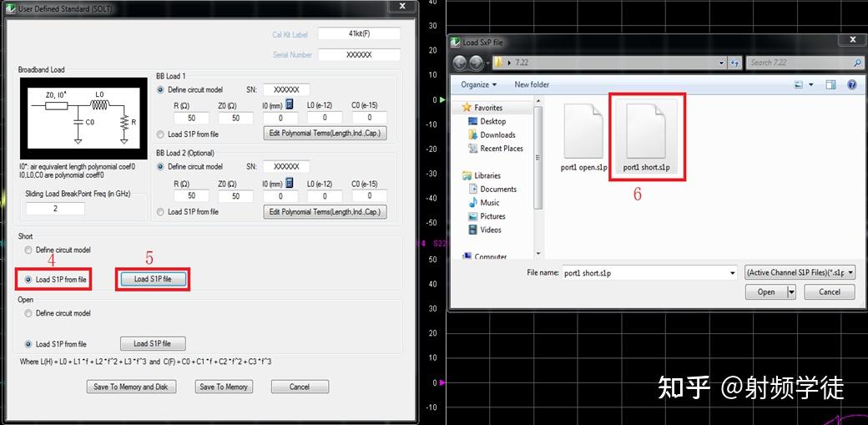This screenshot has height=425, width=868.
Task: Open Music library
Action: 484,203
